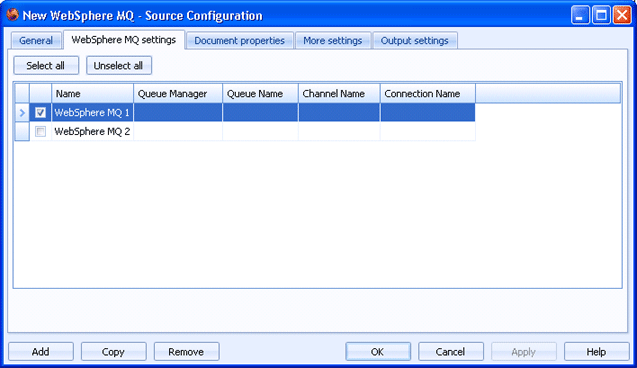Click the Add button
The image size is (637, 368).
pos(41,351)
